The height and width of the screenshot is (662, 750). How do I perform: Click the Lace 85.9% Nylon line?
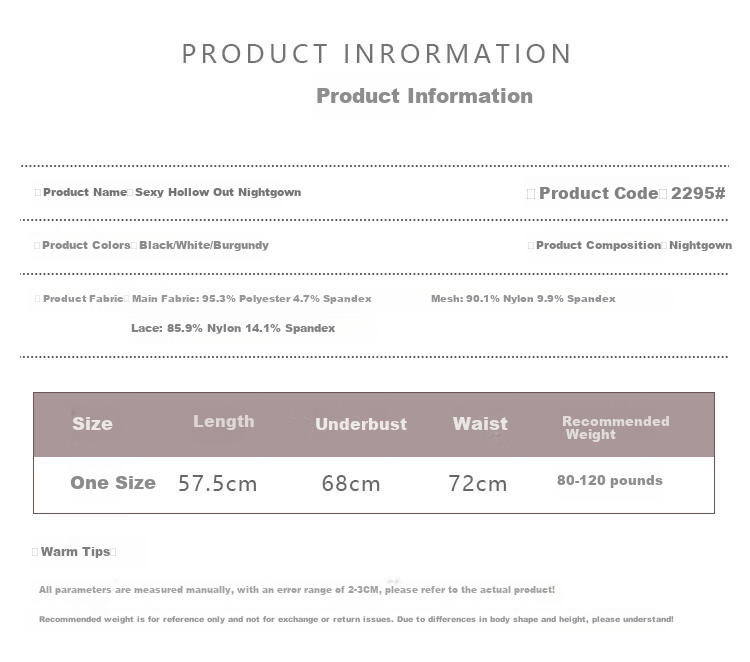(233, 328)
